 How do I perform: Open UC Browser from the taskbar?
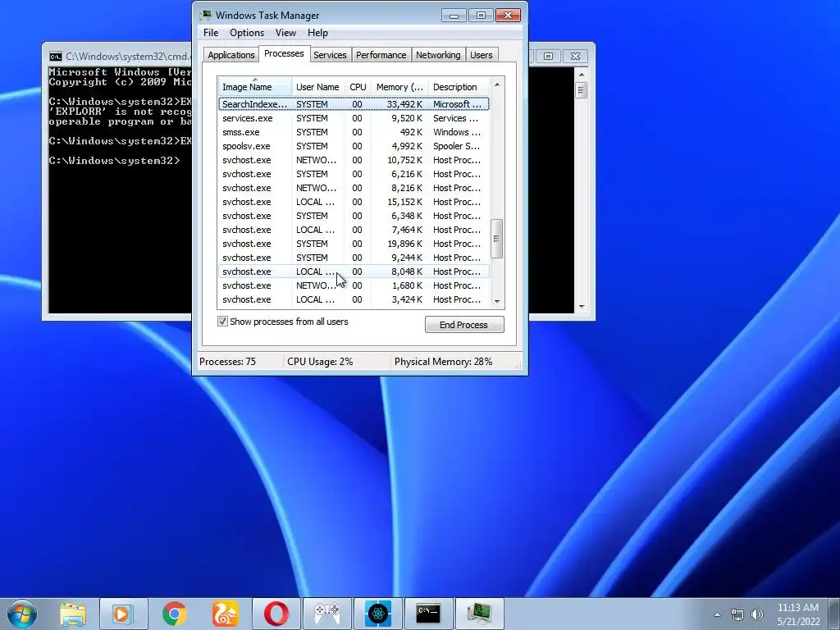(x=225, y=614)
